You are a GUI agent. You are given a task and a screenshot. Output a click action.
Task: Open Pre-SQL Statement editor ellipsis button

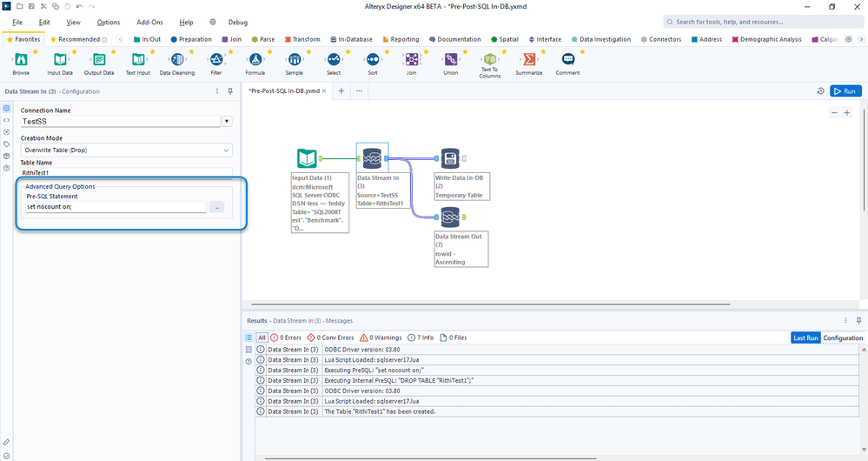(217, 207)
